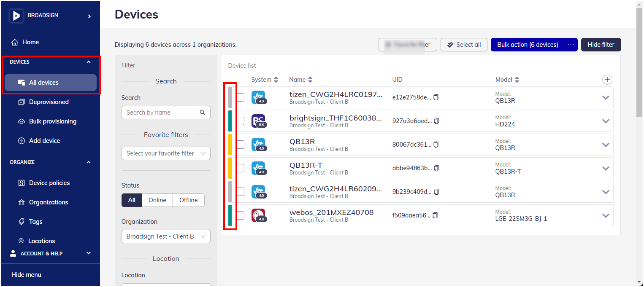Open device name QB13R-T
Screen dimensions: 644x287
(x=306, y=165)
